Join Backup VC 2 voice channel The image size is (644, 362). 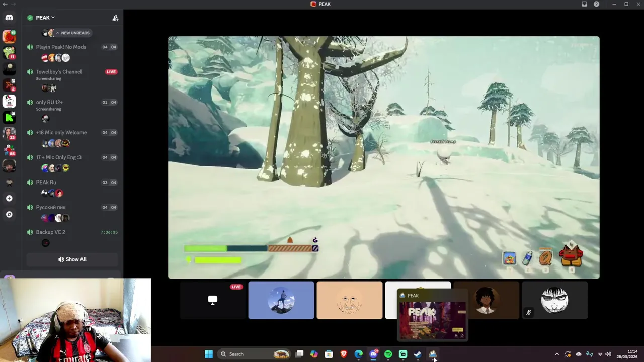[50, 232]
